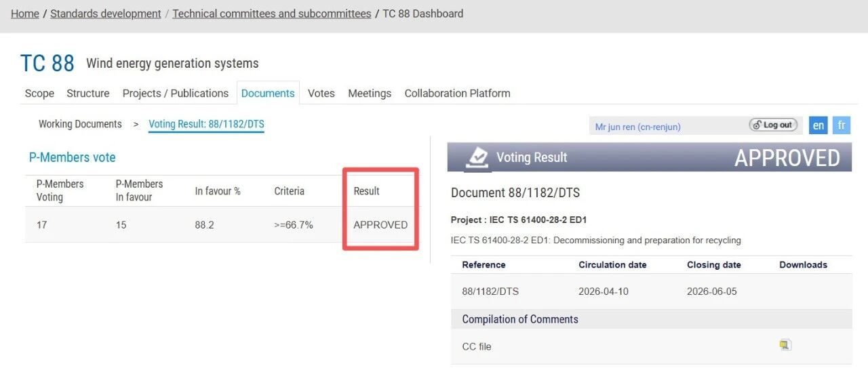Open the Meetings tab
868x368 pixels.
click(x=370, y=94)
